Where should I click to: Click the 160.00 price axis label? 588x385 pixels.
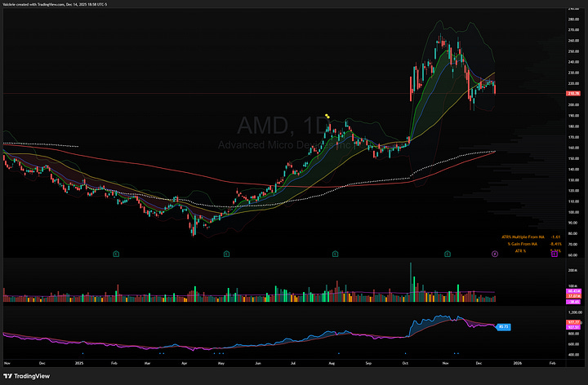[x=573, y=148]
